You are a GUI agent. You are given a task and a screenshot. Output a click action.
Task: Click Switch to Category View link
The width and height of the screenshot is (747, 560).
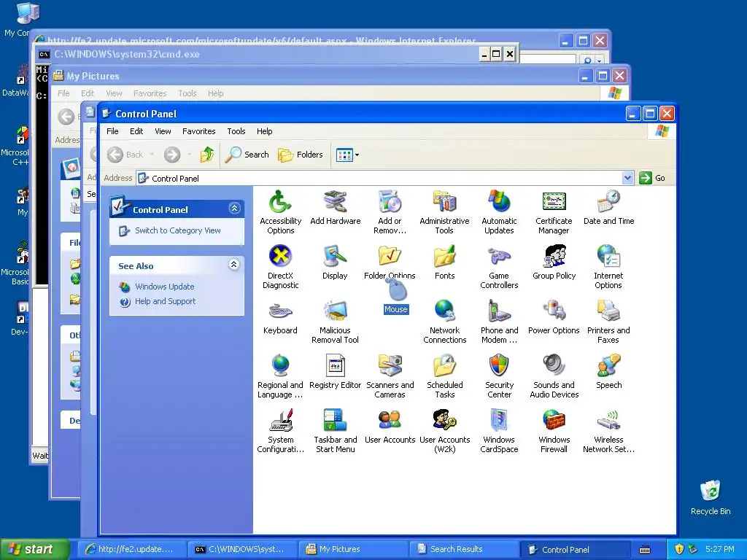coord(178,230)
